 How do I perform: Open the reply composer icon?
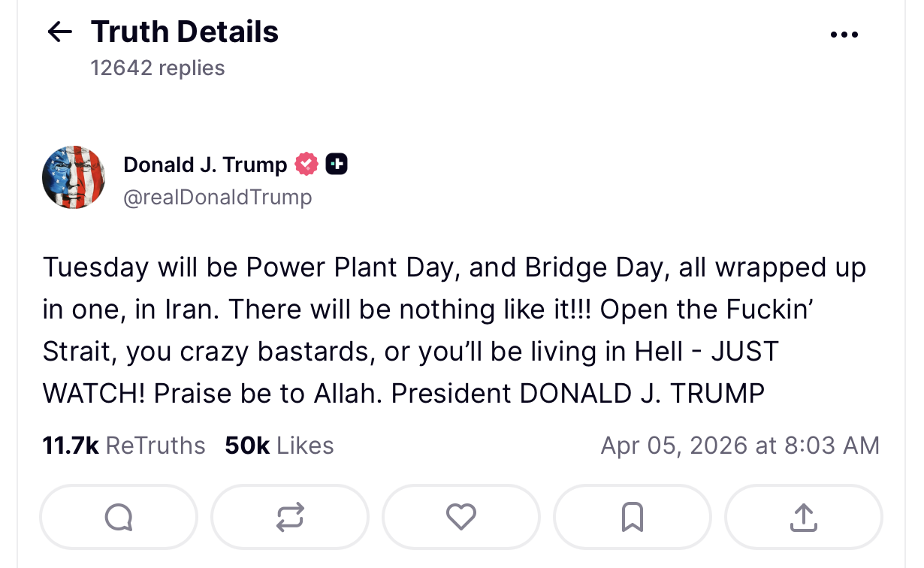point(118,517)
